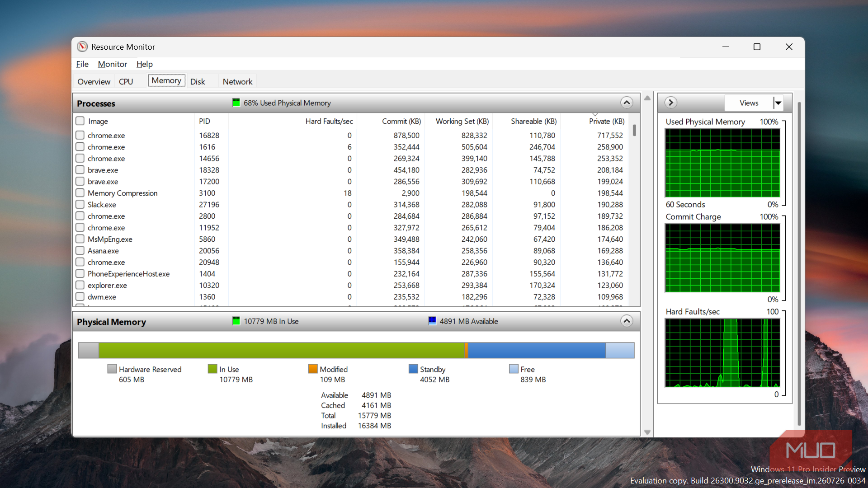Viewport: 868px width, 488px height.
Task: Click the Hardware Reserved gray legend swatch
Action: 112,369
